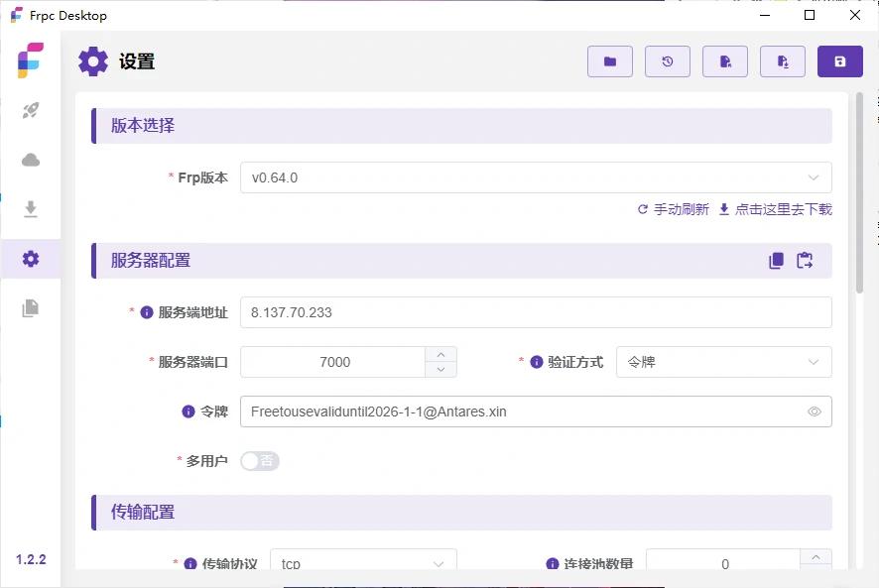This screenshot has height=588, width=879.
Task: Click the history reset icon button
Action: 668,61
